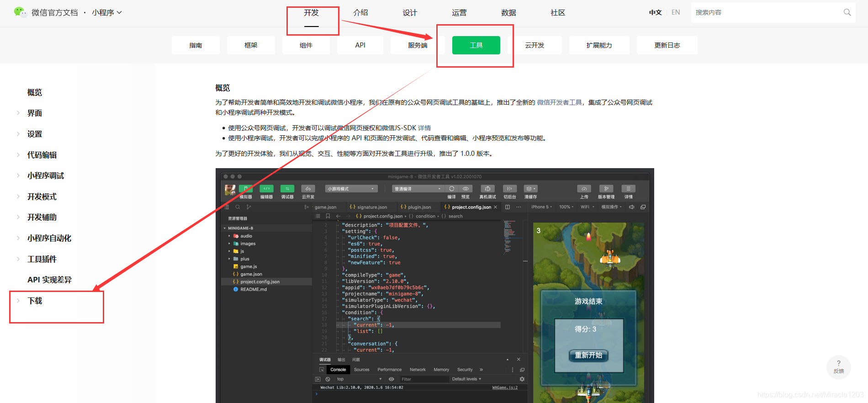Expand the 代码编辑 sidebar section
This screenshot has height=403, width=868.
pos(42,155)
